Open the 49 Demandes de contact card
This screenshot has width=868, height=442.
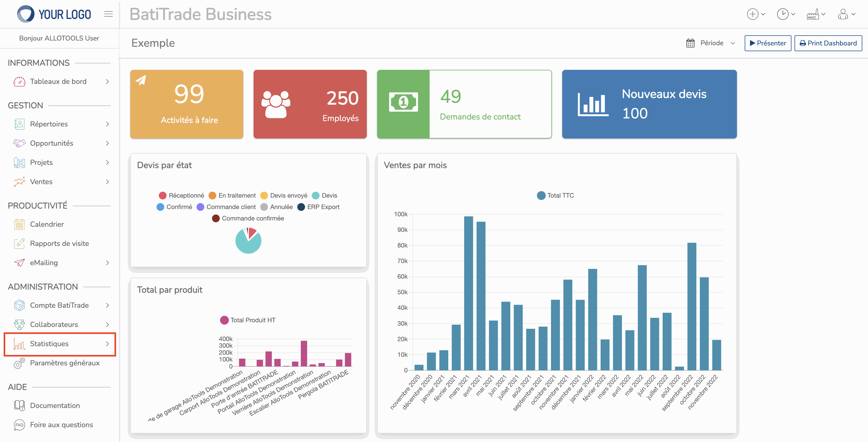[464, 104]
